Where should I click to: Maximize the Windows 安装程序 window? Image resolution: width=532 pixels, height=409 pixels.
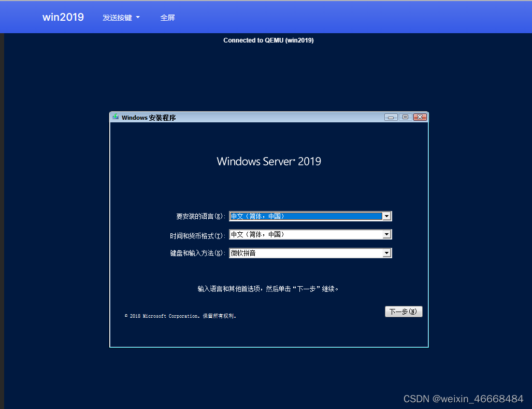tap(406, 117)
